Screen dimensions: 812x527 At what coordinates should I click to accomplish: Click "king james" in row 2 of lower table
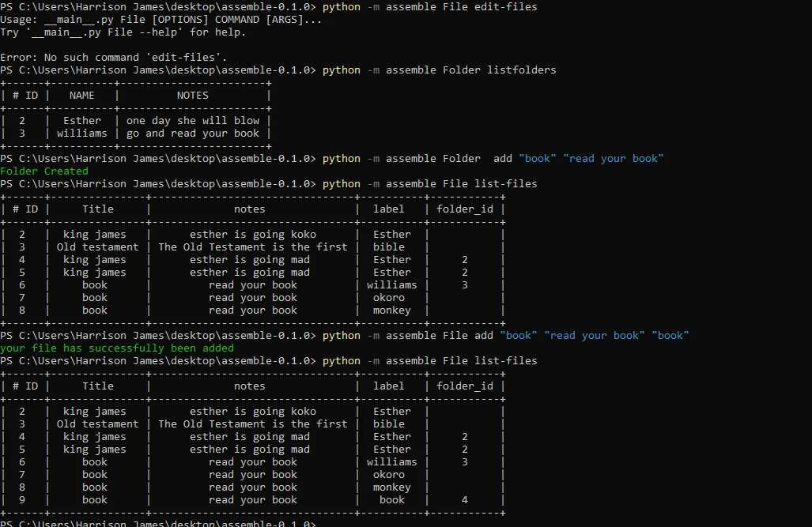coord(95,412)
